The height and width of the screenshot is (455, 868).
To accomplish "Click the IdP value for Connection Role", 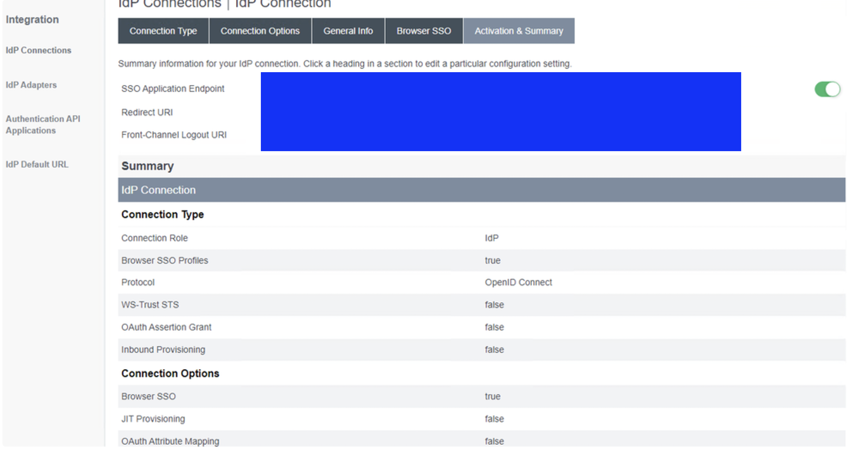I will click(x=492, y=238).
